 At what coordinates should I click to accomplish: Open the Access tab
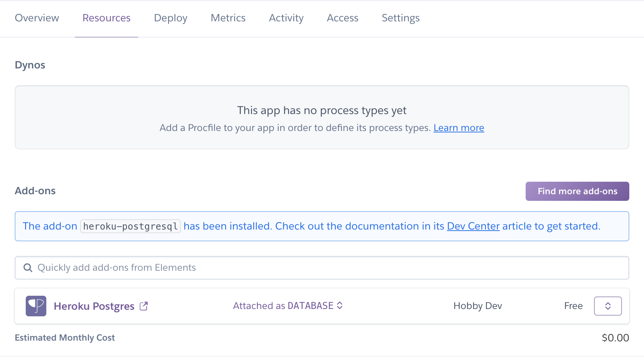point(343,18)
